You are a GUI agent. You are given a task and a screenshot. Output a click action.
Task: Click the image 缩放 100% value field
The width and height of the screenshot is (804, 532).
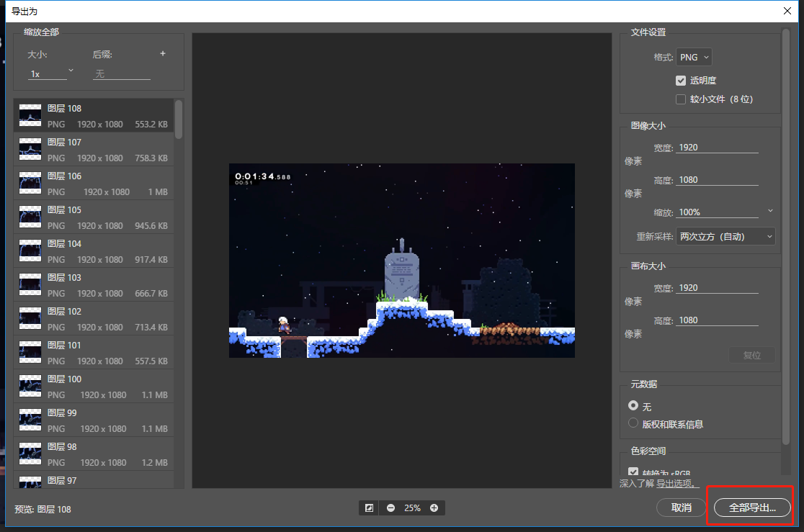(x=717, y=212)
